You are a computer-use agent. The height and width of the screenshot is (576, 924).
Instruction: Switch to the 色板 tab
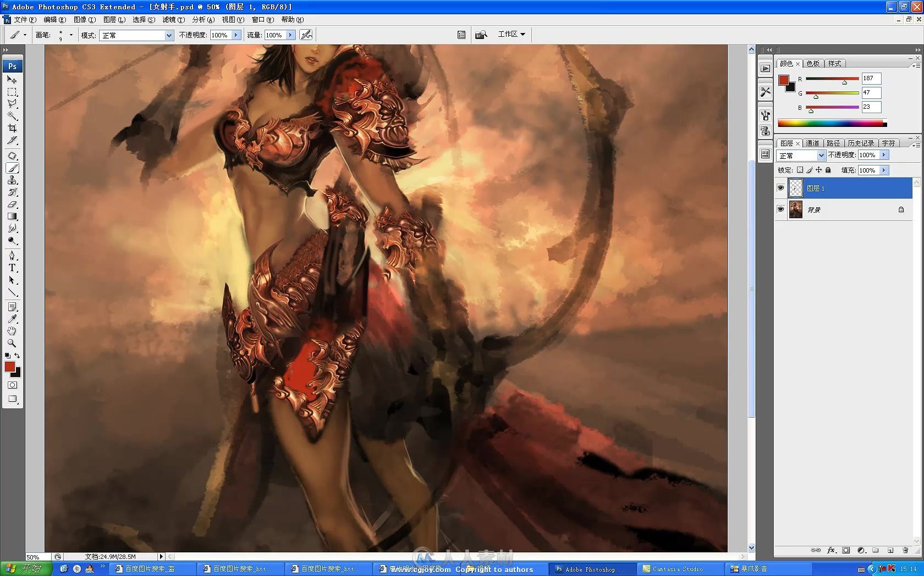(813, 63)
